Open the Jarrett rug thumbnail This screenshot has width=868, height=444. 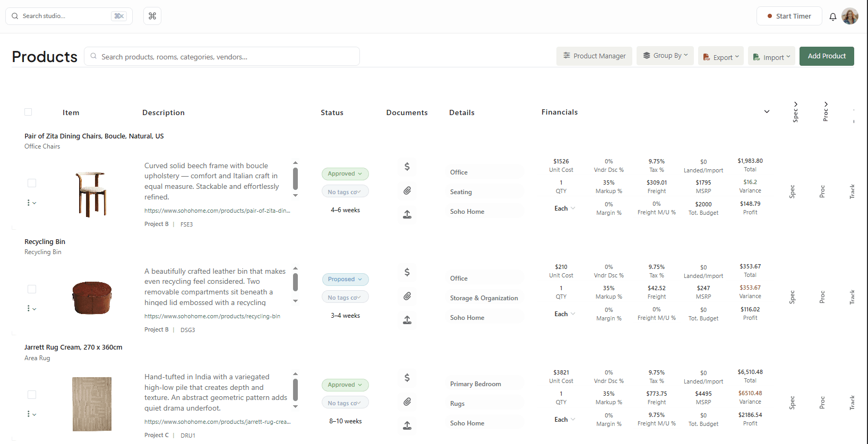(x=92, y=404)
